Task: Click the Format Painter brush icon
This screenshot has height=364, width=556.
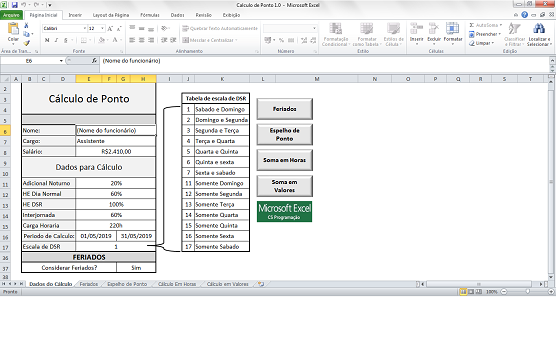Action: pyautogui.click(x=26, y=43)
